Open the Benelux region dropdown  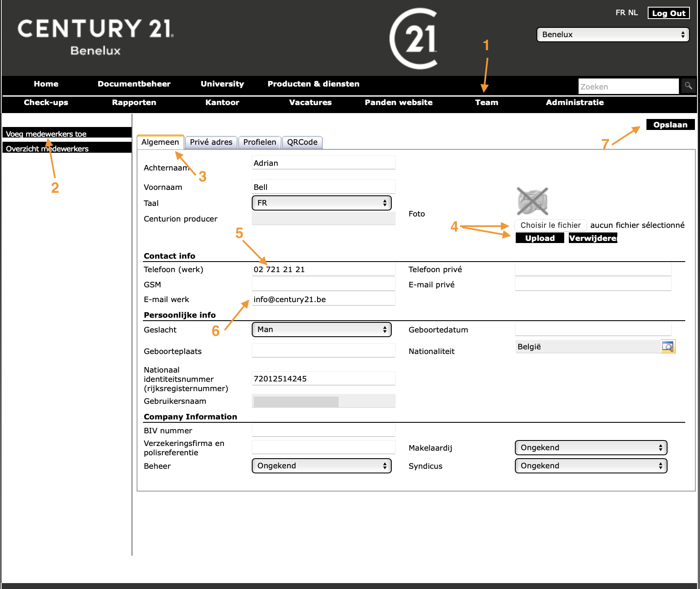[613, 35]
